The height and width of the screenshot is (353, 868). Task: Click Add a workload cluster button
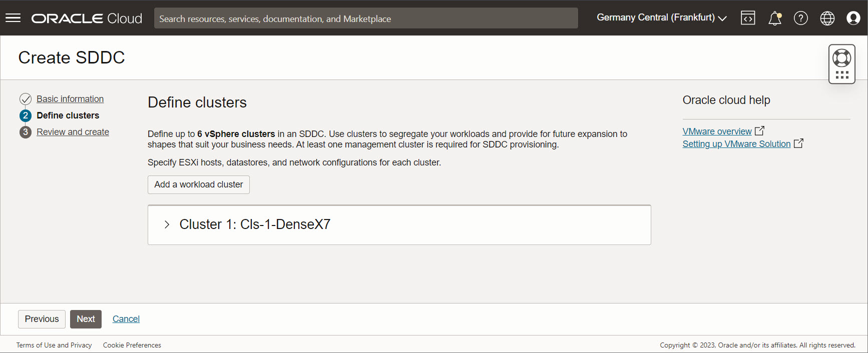[x=198, y=184]
